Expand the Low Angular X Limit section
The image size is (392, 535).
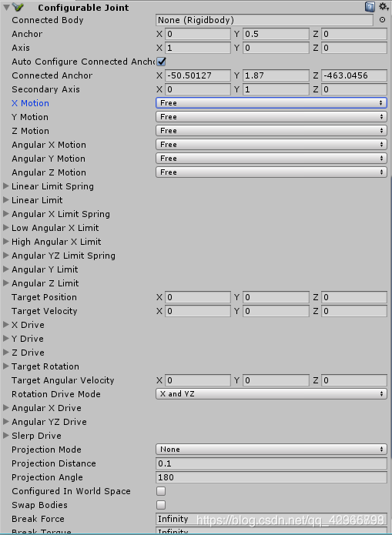click(x=6, y=228)
